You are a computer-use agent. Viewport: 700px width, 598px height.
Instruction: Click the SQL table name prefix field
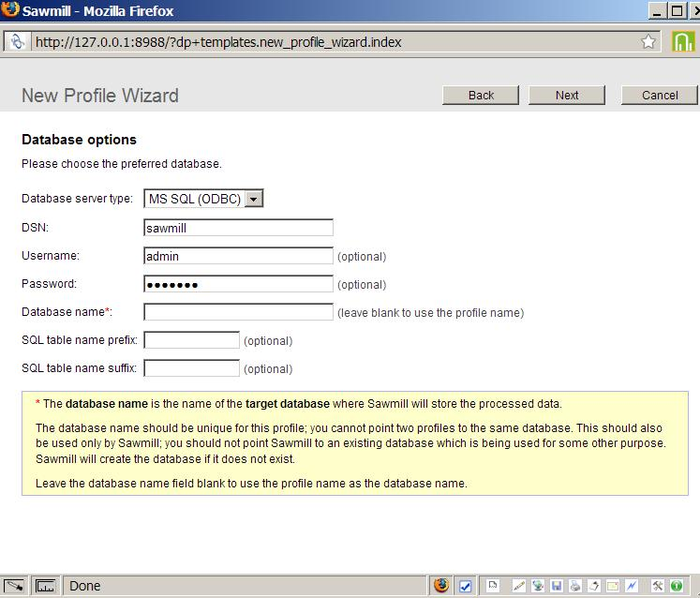click(x=192, y=340)
